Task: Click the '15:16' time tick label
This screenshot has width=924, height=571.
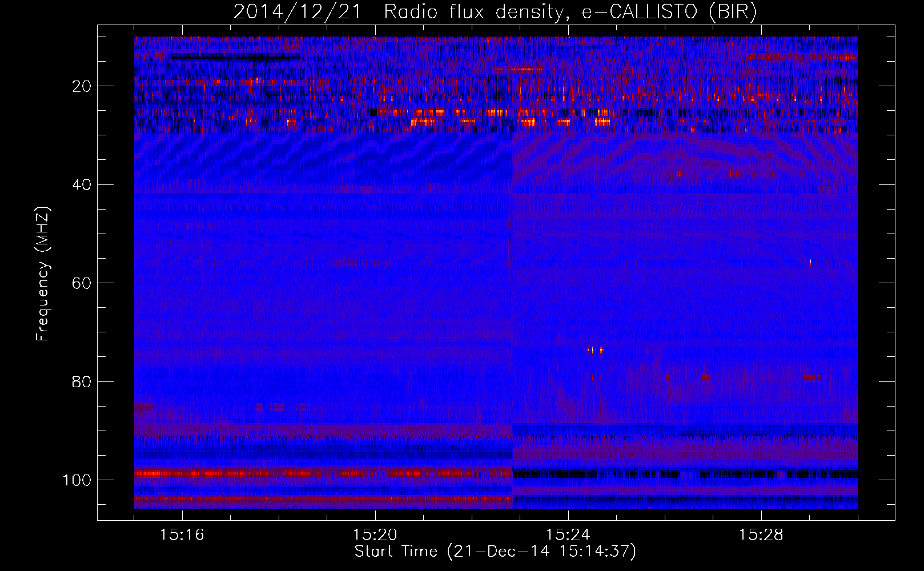Action: (x=182, y=534)
